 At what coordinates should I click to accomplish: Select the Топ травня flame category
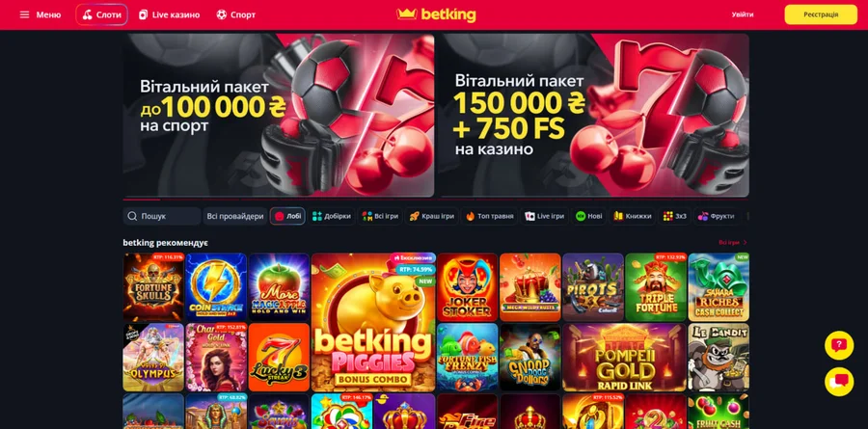[490, 217]
